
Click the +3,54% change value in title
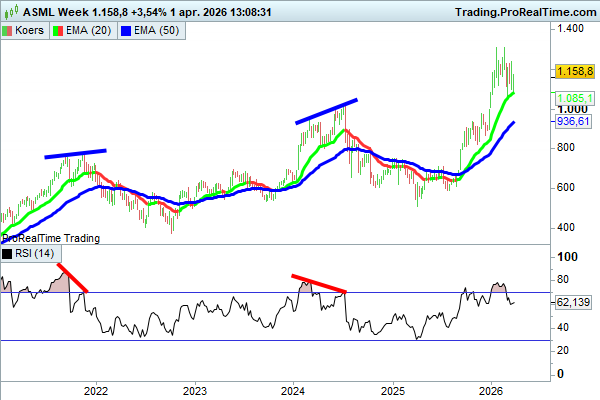point(149,12)
